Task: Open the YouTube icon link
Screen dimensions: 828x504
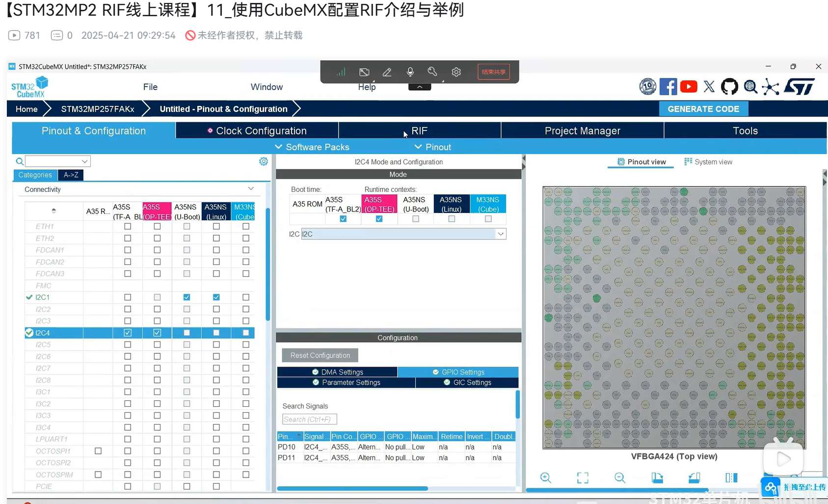Action: [689, 87]
